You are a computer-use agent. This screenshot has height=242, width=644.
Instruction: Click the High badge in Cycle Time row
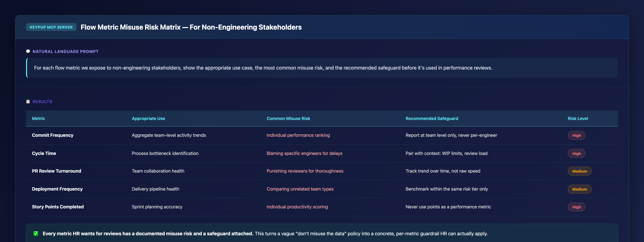coord(576,154)
